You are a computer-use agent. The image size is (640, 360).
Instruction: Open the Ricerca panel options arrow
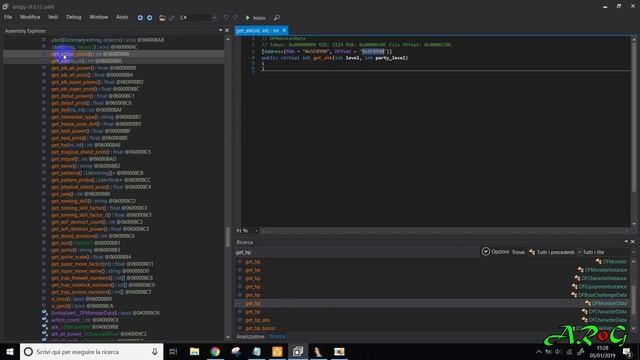click(626, 242)
